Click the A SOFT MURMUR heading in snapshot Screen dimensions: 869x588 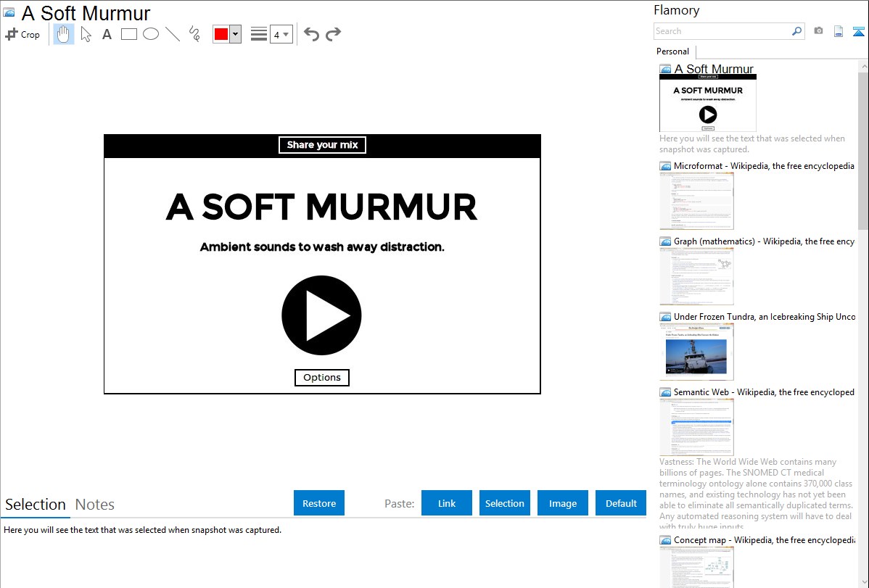tap(321, 207)
